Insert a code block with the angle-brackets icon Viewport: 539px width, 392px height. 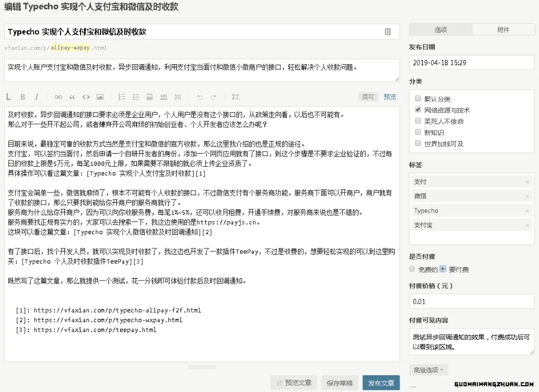pyautogui.click(x=86, y=97)
